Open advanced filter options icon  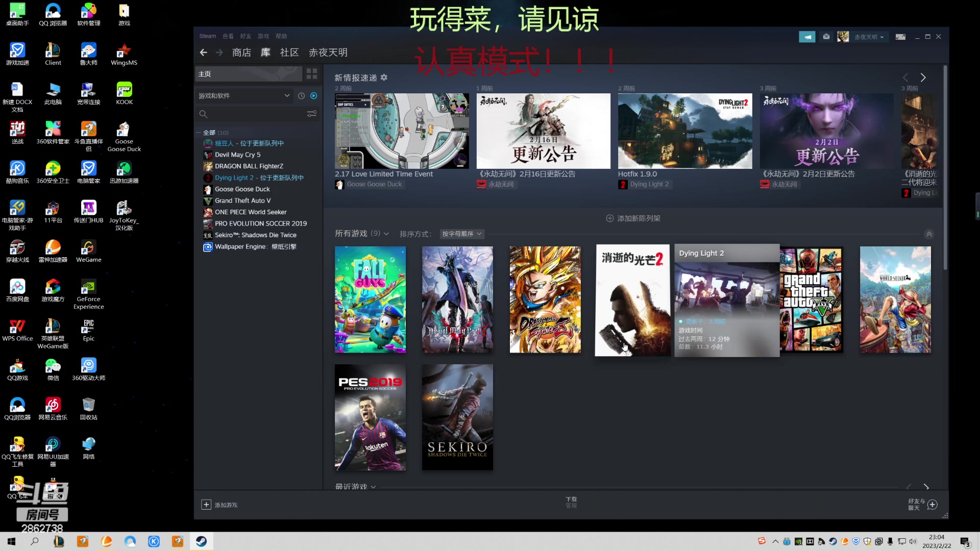[312, 114]
